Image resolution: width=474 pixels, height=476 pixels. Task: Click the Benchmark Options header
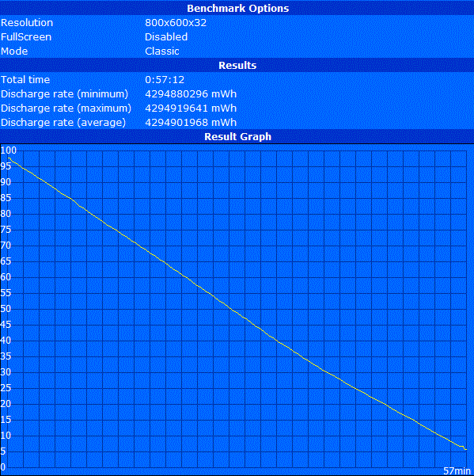pos(237,8)
